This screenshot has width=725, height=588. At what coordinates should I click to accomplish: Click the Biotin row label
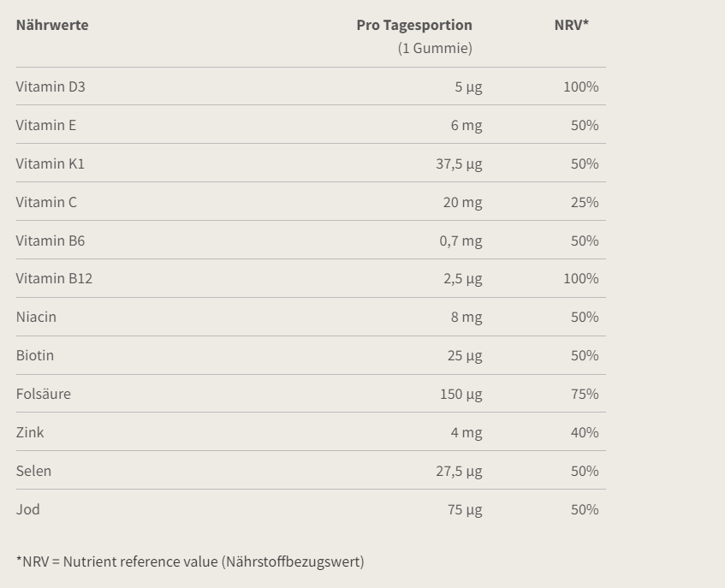coord(35,355)
